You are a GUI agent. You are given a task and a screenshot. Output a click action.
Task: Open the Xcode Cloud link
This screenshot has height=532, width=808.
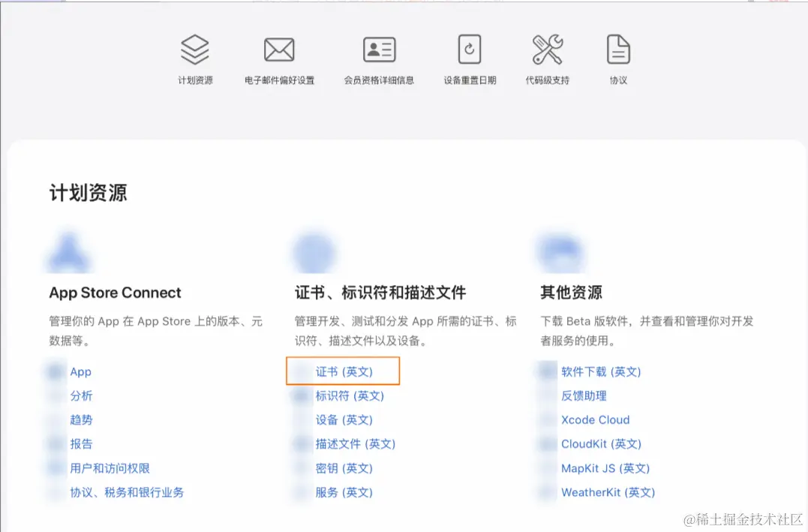click(595, 419)
